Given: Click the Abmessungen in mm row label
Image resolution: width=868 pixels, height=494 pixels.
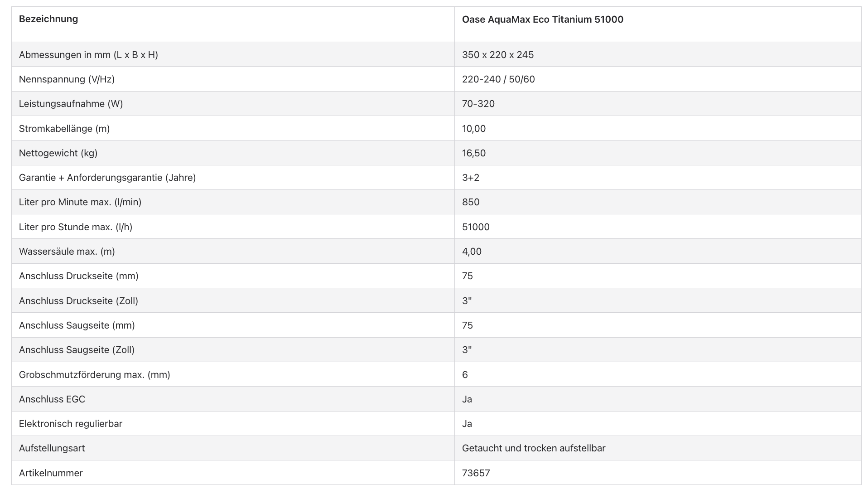Looking at the screenshot, I should coord(88,55).
